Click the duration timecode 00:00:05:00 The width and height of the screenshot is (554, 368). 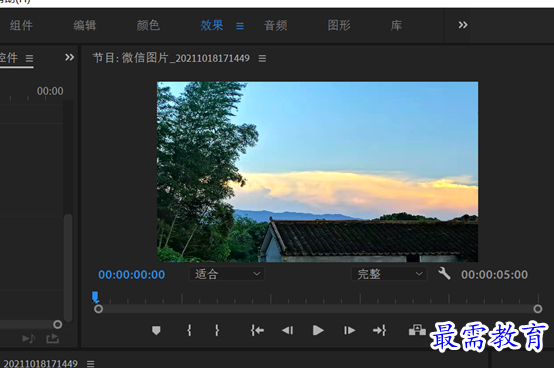pyautogui.click(x=494, y=275)
